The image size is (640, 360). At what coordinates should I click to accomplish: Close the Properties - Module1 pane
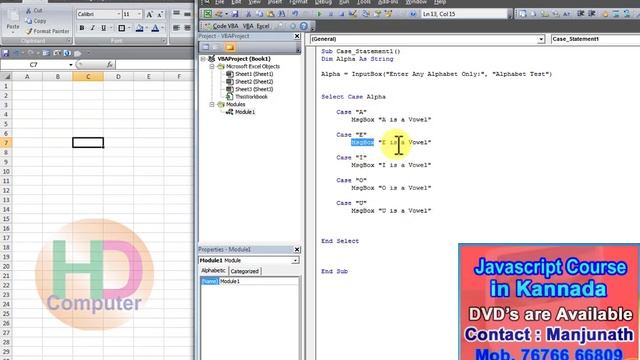click(x=297, y=249)
